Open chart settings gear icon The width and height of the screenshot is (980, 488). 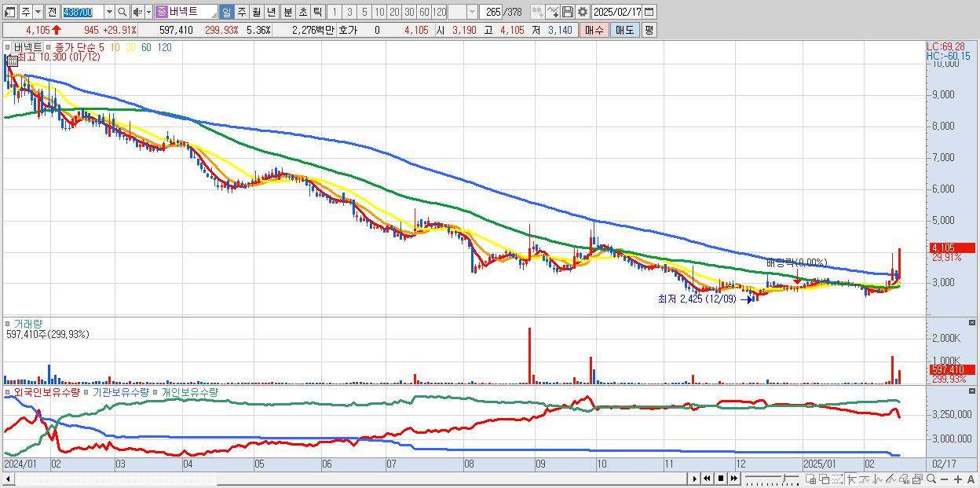(x=583, y=12)
